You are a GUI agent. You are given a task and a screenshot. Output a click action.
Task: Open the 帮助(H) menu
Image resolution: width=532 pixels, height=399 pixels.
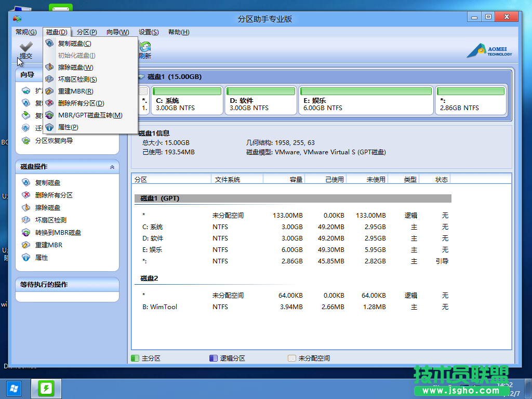(178, 32)
